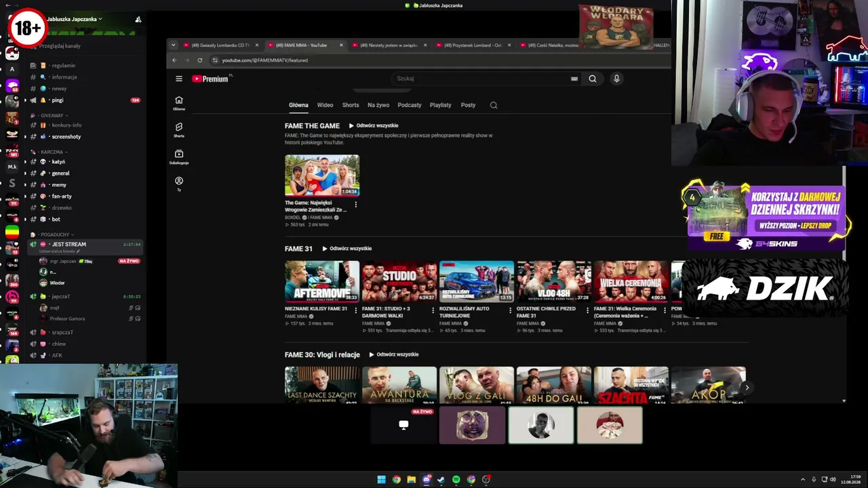Open Steam from the taskbar

coord(441,480)
